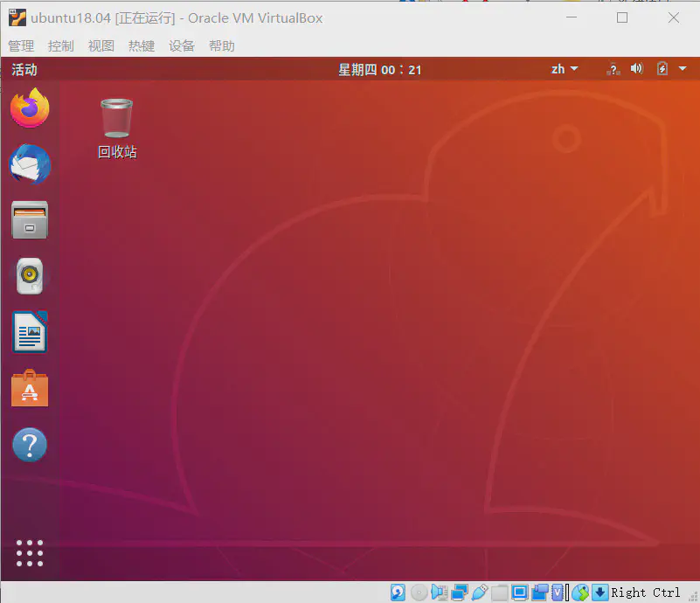Launch Rhythmbox music player from dock
Screen dimensions: 700x603
30,276
